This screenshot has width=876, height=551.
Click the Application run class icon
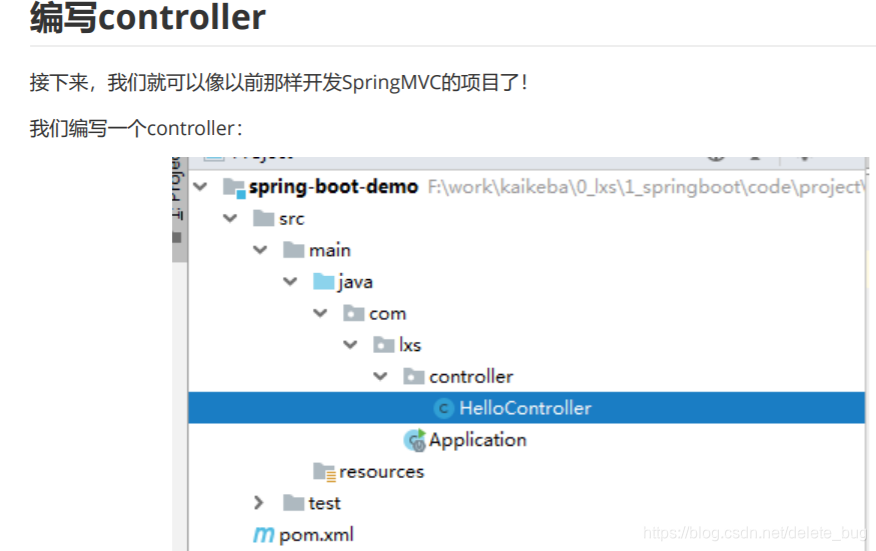(415, 440)
